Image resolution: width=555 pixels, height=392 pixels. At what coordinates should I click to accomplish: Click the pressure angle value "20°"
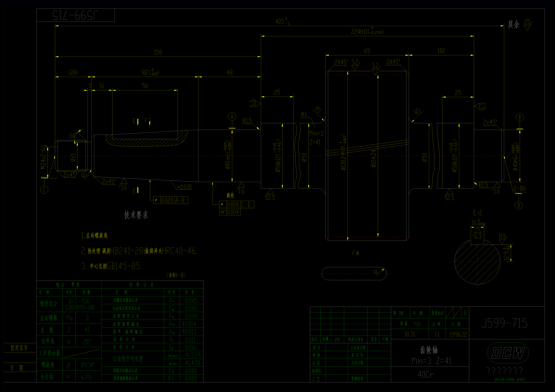(87, 342)
